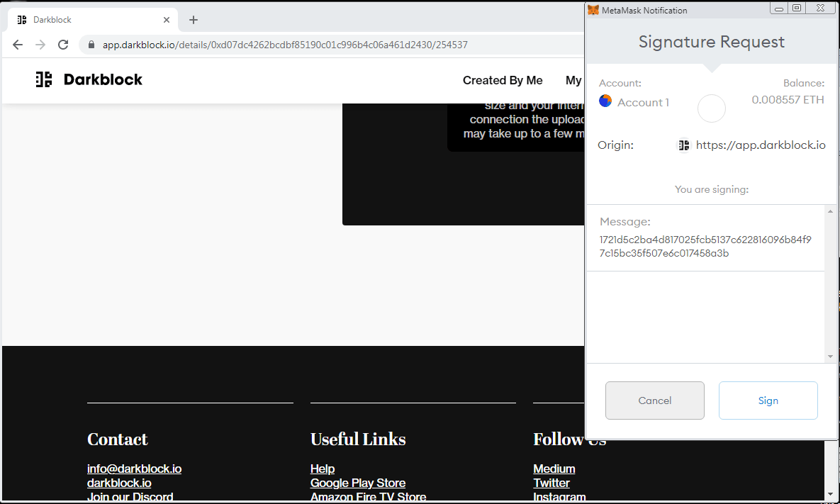Maximize the MetaMask Notification window
840x504 pixels.
(x=797, y=8)
